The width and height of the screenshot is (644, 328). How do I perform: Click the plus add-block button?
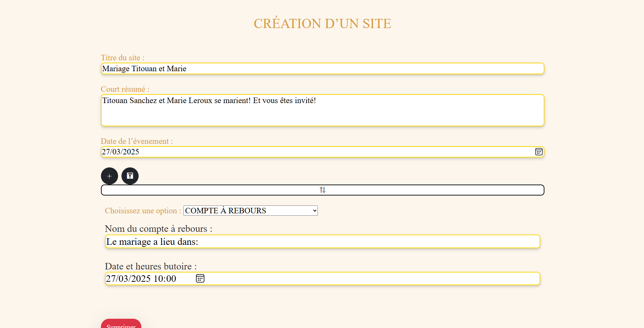click(x=110, y=176)
